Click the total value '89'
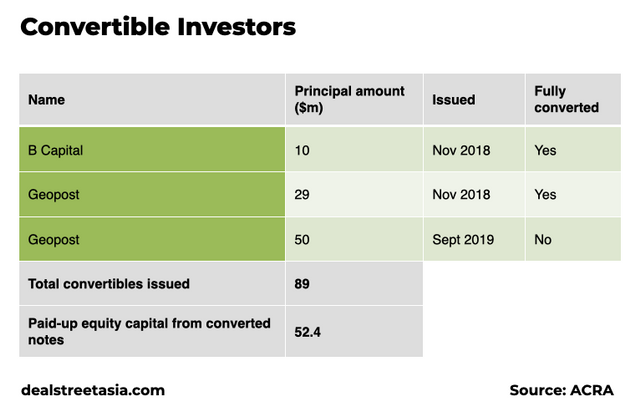The image size is (640, 415). (x=303, y=284)
